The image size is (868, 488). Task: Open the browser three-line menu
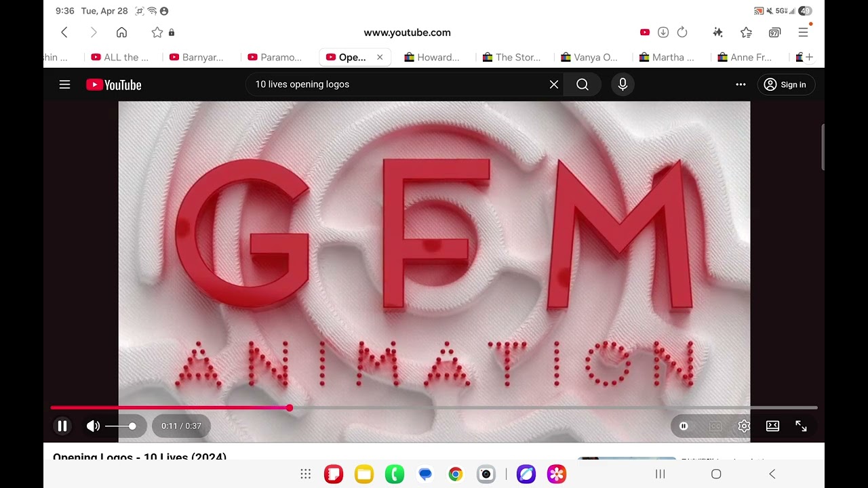804,33
